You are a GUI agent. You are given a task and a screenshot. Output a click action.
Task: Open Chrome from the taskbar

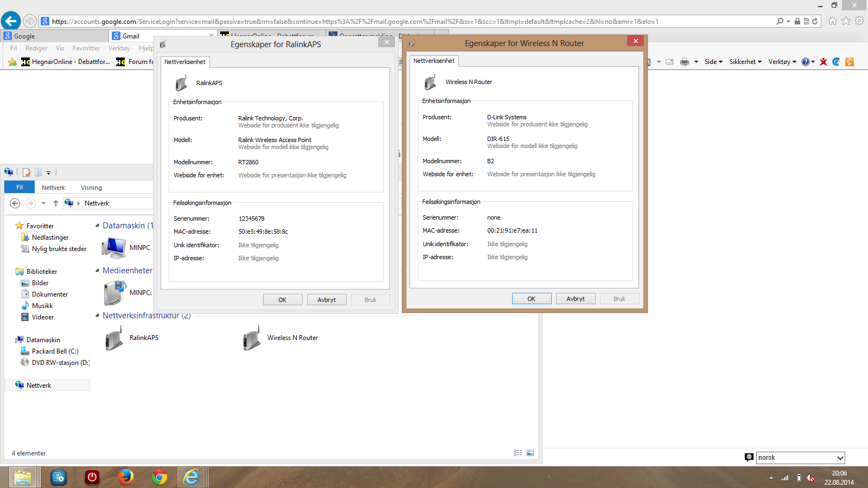[159, 477]
